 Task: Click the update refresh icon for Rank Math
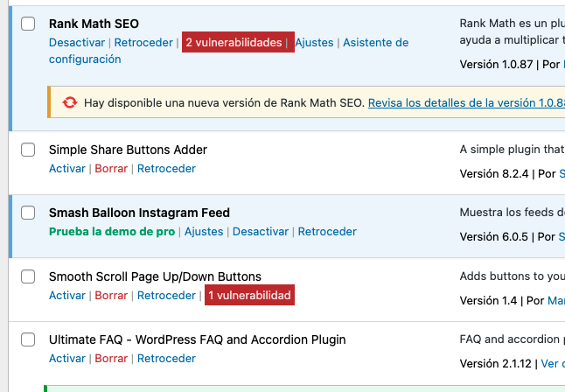(x=70, y=102)
